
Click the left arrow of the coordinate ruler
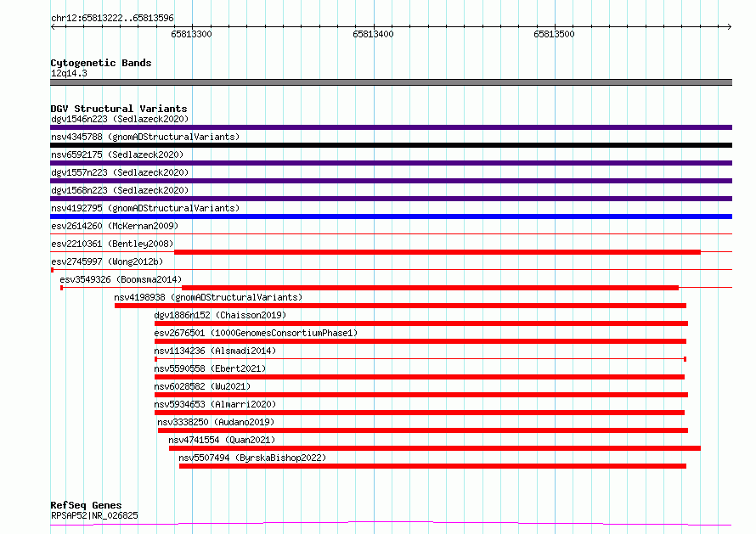pyautogui.click(x=53, y=26)
